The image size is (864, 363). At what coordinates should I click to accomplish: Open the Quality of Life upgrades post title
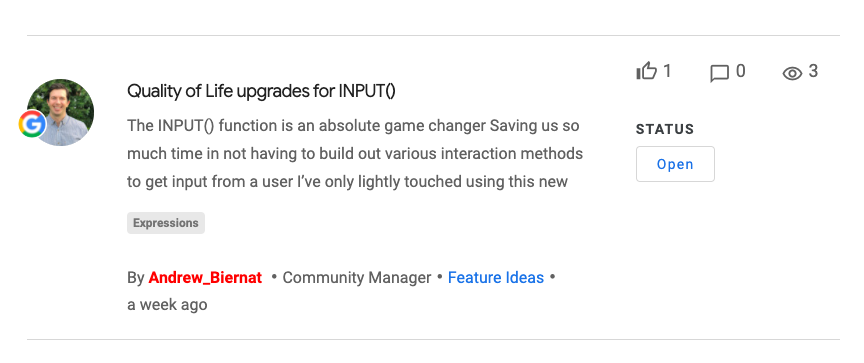point(261,91)
